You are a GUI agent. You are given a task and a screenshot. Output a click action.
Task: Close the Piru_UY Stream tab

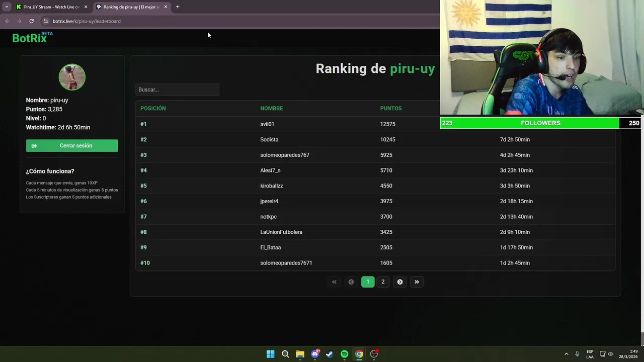point(86,7)
